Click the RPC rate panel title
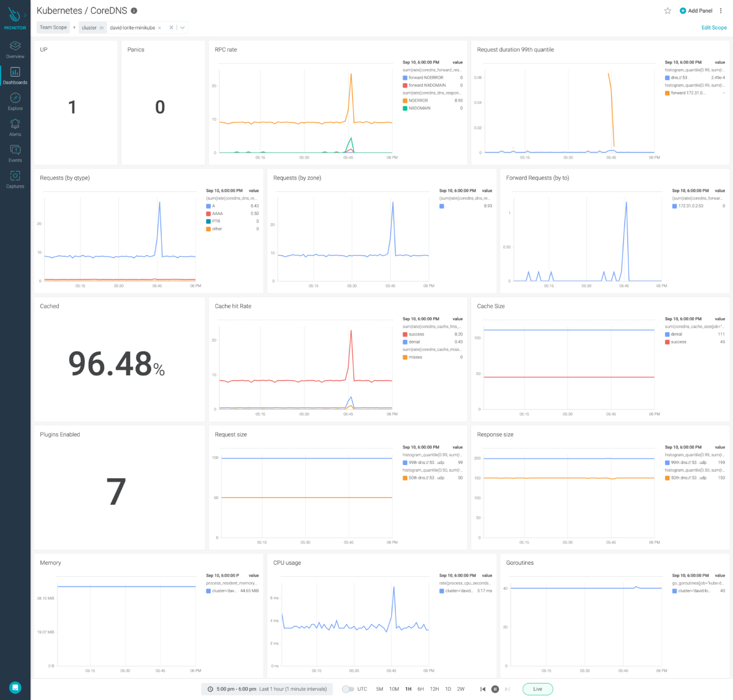Image resolution: width=733 pixels, height=700 pixels. coord(226,50)
